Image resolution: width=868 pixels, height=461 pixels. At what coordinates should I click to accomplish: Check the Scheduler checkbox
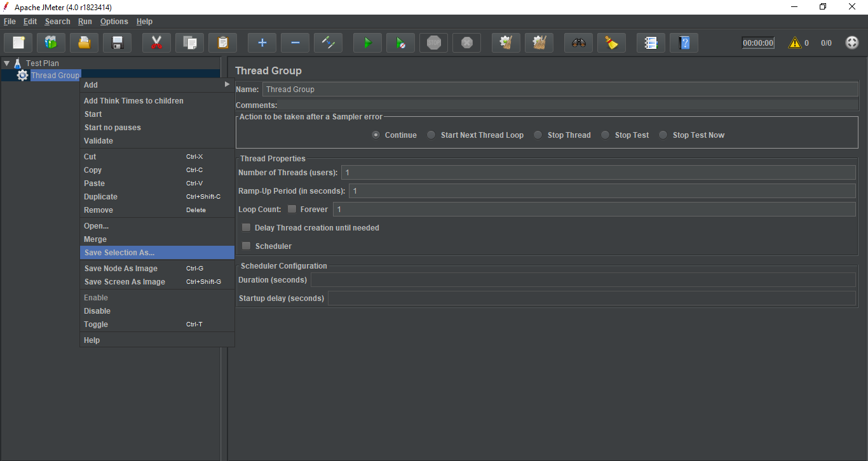coord(247,246)
